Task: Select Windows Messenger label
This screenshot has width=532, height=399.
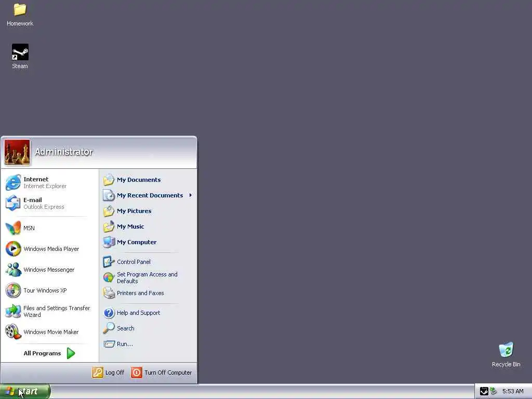Action: click(x=49, y=270)
